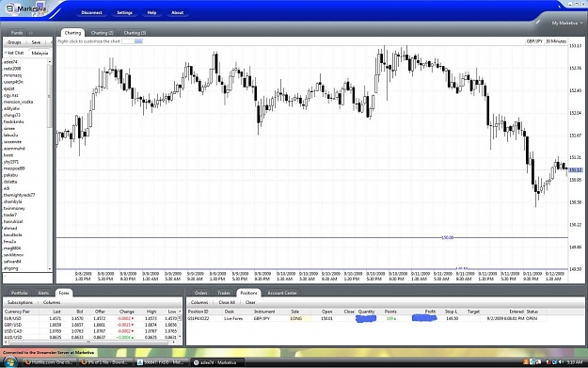Switch to the Funds tab
This screenshot has width=588, height=368.
[17, 33]
